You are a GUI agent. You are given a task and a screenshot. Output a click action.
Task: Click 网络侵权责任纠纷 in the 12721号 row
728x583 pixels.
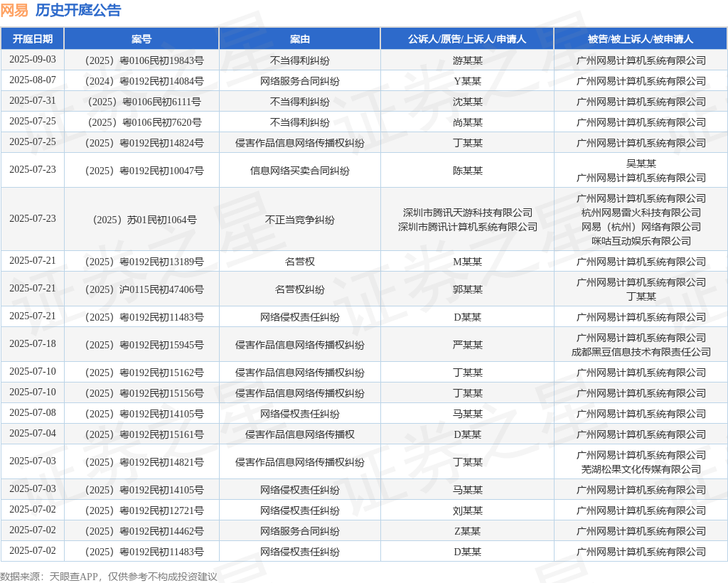300,510
